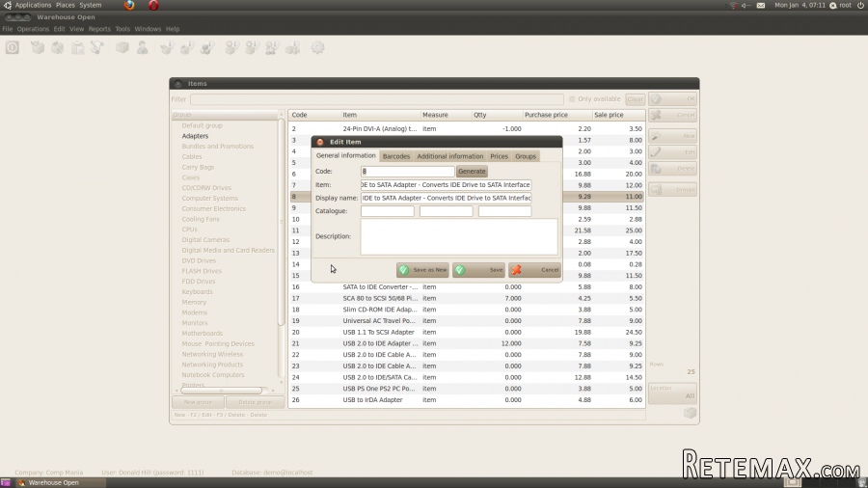868x488 pixels.
Task: Click the Delete group button
Action: pyautogui.click(x=256, y=402)
